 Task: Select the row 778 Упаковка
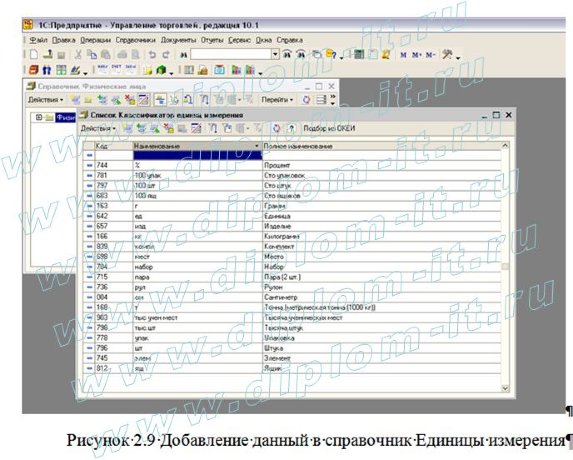pos(292,338)
